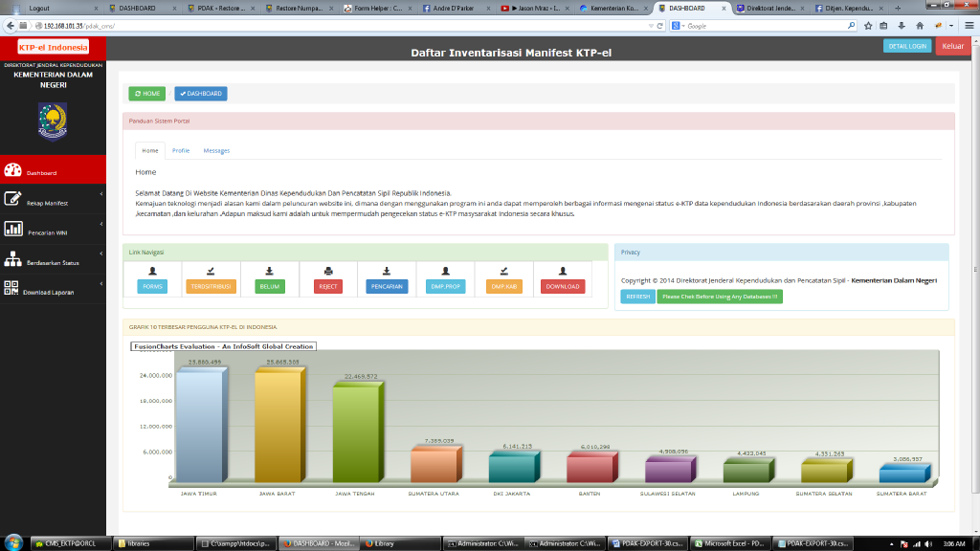
Task: Expand the Pencarian WNI submenu chevron
Action: pos(101,227)
